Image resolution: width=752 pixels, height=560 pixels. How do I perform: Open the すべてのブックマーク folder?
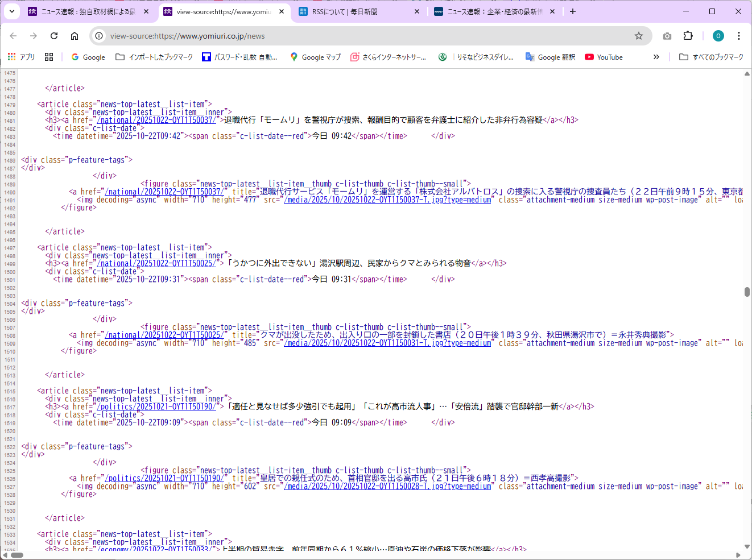pos(712,57)
